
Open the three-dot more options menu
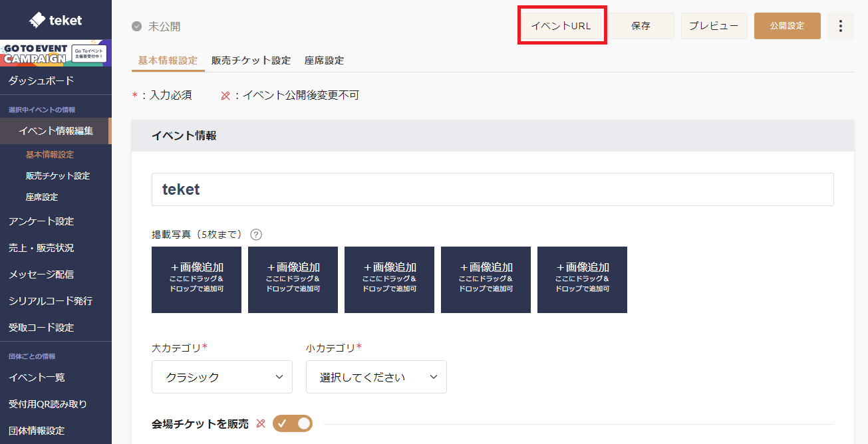click(x=841, y=26)
